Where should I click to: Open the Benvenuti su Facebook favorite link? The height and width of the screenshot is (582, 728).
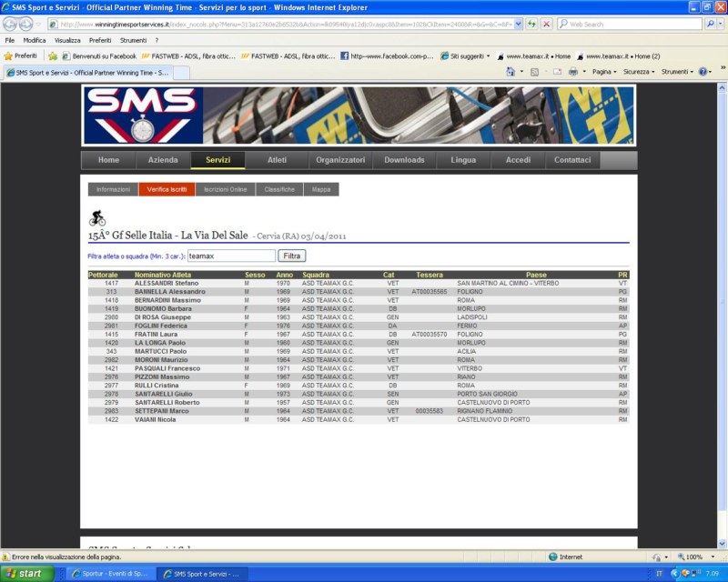(98, 55)
